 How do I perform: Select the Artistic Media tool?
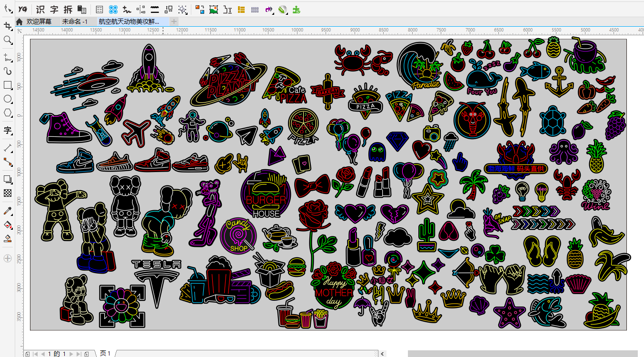[x=7, y=71]
